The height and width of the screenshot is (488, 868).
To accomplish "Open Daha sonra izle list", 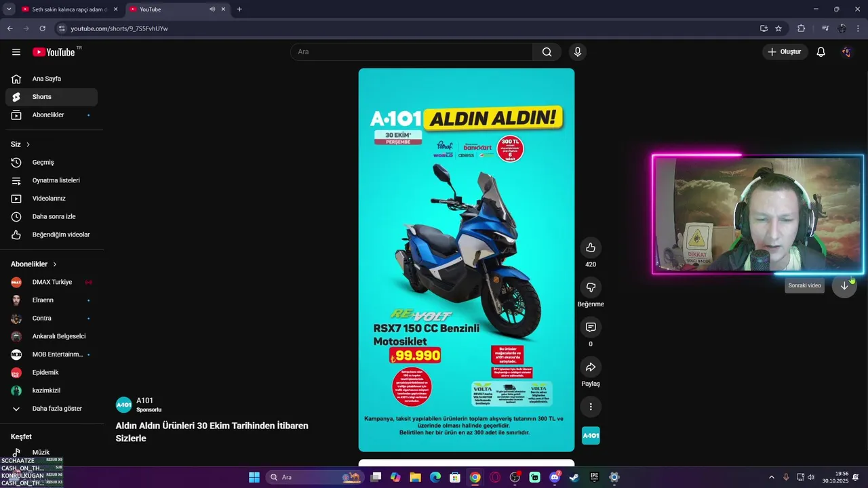I will [52, 217].
